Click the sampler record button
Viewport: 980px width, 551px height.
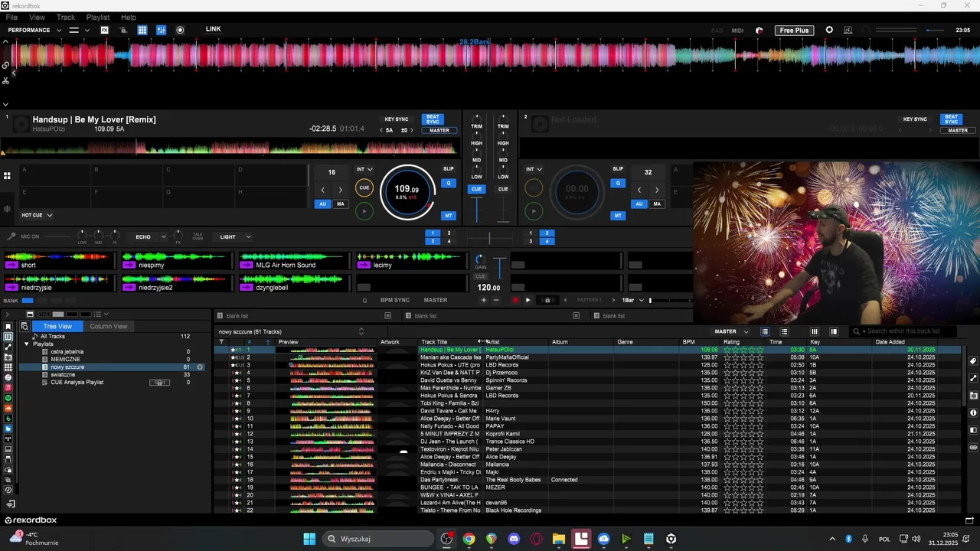515,300
